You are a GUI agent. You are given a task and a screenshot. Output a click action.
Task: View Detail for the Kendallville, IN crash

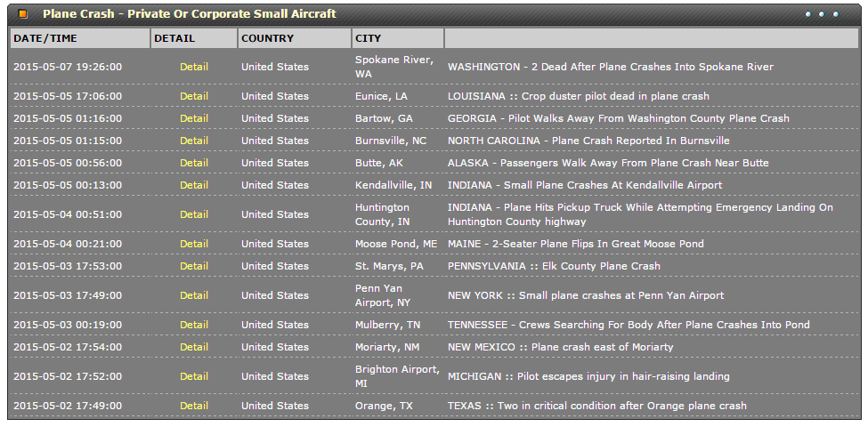[194, 185]
